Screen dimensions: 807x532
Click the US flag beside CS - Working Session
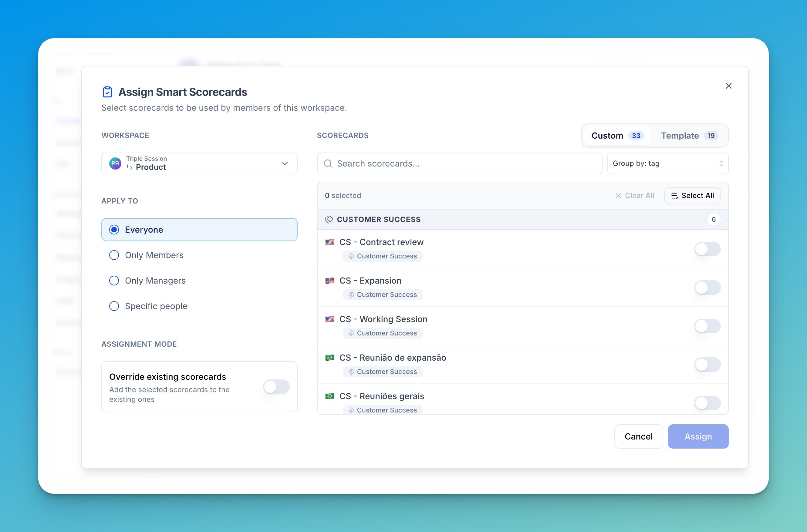tap(329, 319)
